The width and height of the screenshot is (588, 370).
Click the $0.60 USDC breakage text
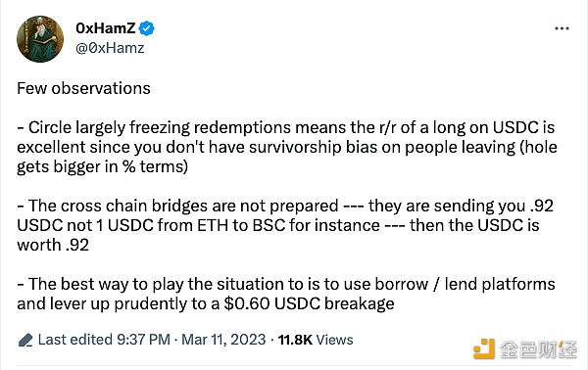pos(309,303)
